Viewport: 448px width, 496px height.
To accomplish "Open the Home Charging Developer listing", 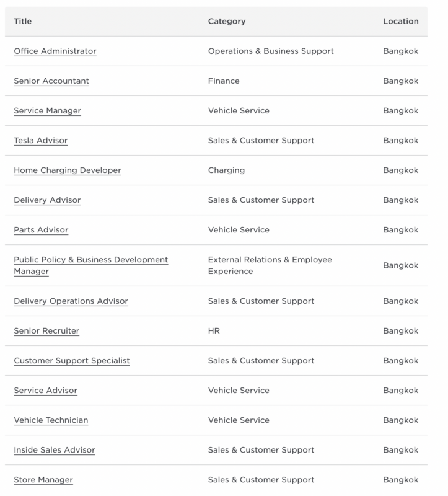I will pos(68,170).
